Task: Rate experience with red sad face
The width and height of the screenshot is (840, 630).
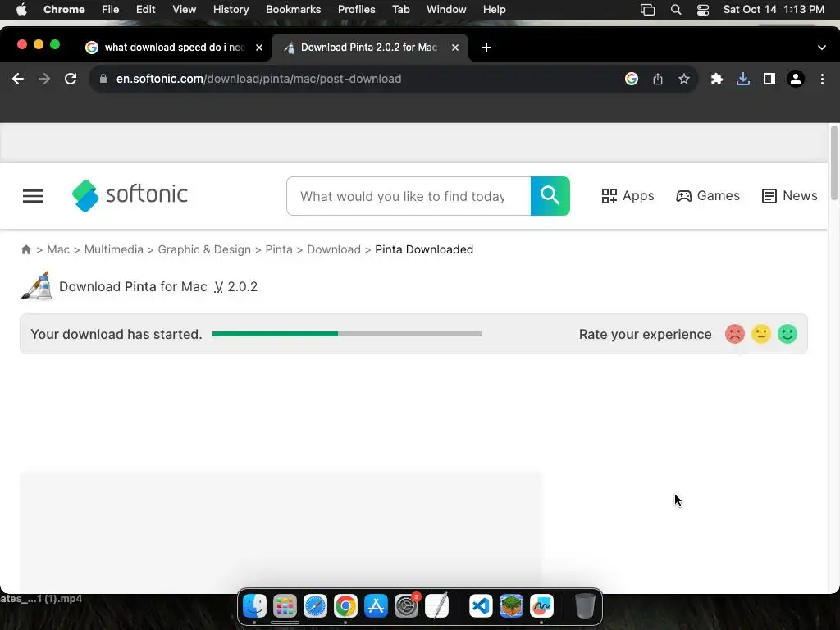Action: click(x=735, y=334)
